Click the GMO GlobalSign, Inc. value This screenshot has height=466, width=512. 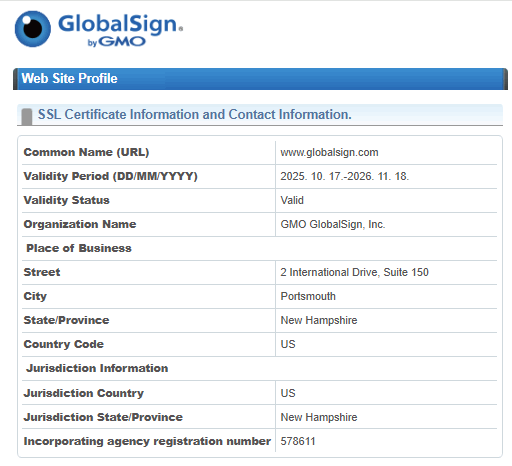333,224
